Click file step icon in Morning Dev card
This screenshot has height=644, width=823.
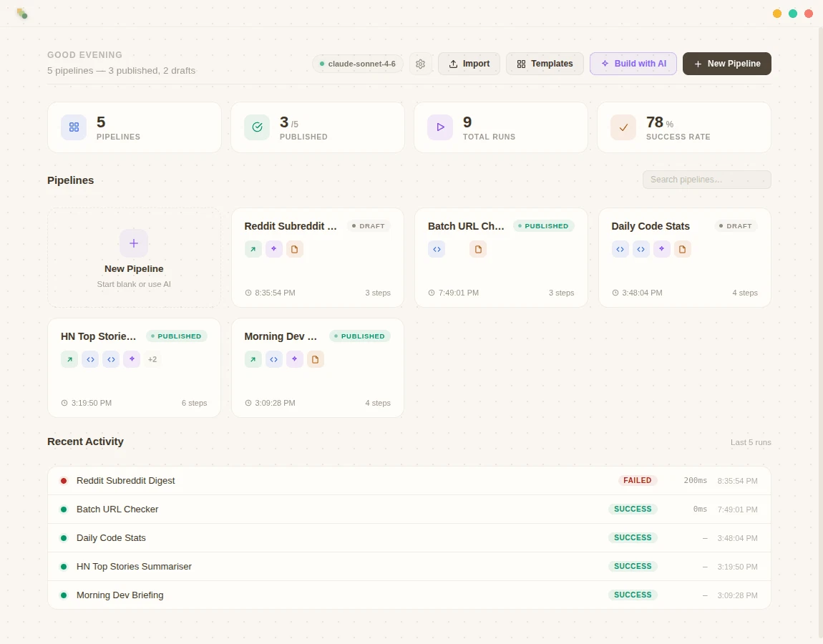(x=316, y=359)
